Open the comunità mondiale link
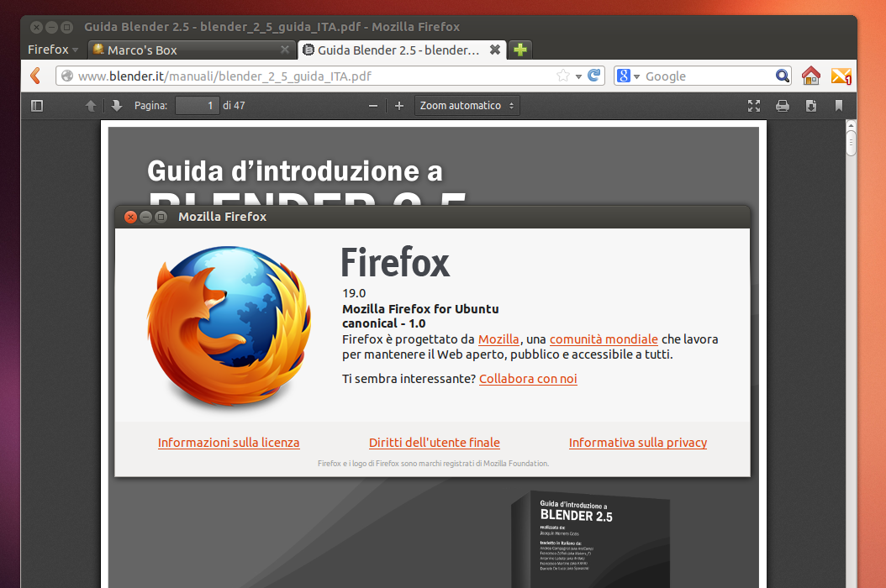The height and width of the screenshot is (588, 886). [604, 339]
